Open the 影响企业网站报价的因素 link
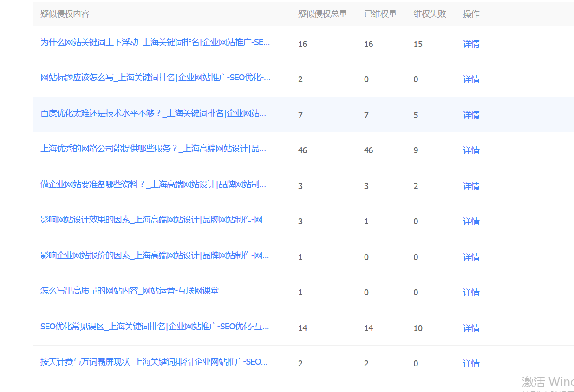This screenshot has height=392, width=574. pyautogui.click(x=155, y=256)
